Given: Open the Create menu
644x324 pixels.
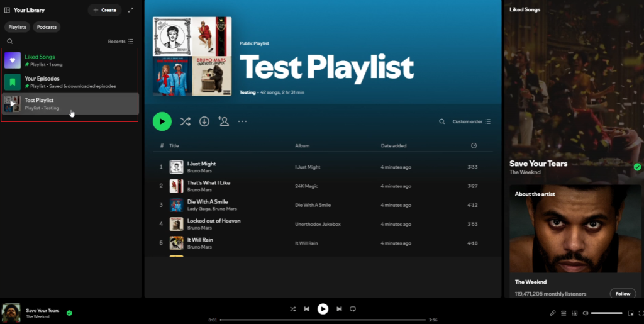Looking at the screenshot, I should coord(105,10).
